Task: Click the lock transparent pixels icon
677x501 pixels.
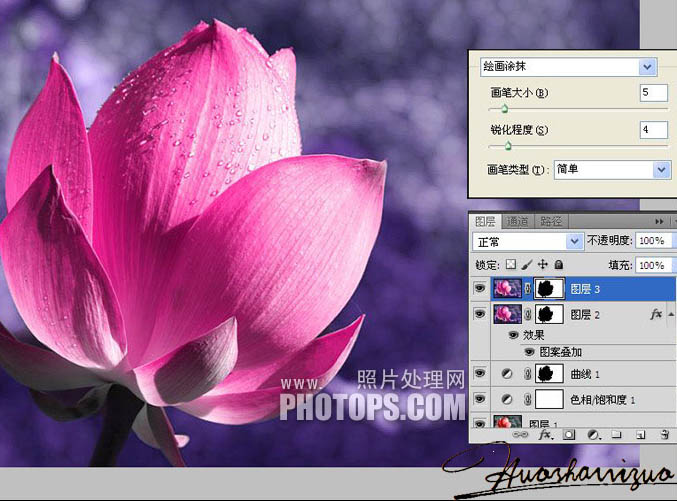Action: pos(511,265)
